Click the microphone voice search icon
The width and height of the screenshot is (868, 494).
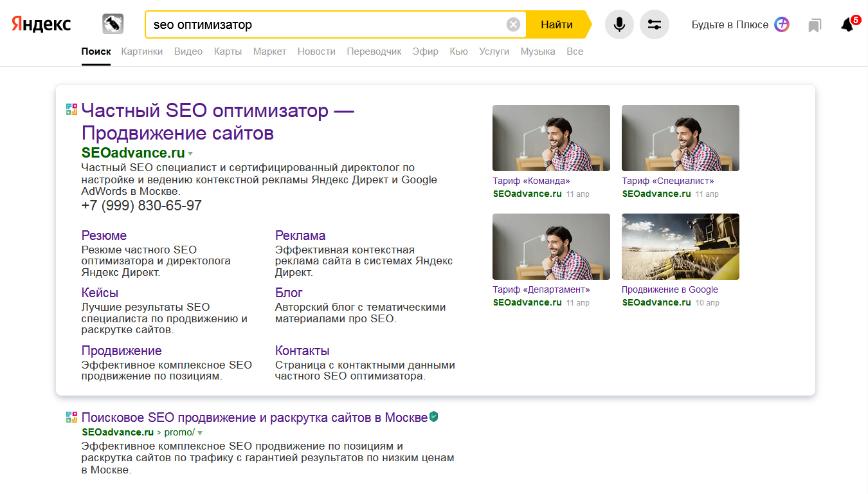coord(619,24)
